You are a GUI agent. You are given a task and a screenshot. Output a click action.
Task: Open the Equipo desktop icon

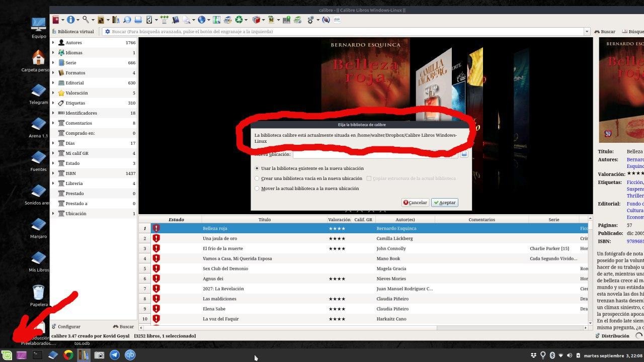[39, 27]
